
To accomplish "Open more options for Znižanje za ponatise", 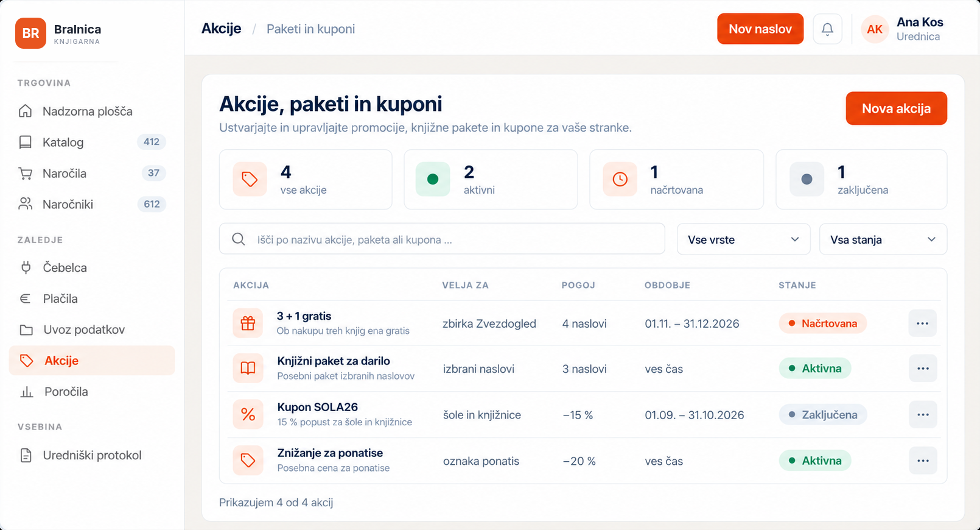I will pos(923,461).
